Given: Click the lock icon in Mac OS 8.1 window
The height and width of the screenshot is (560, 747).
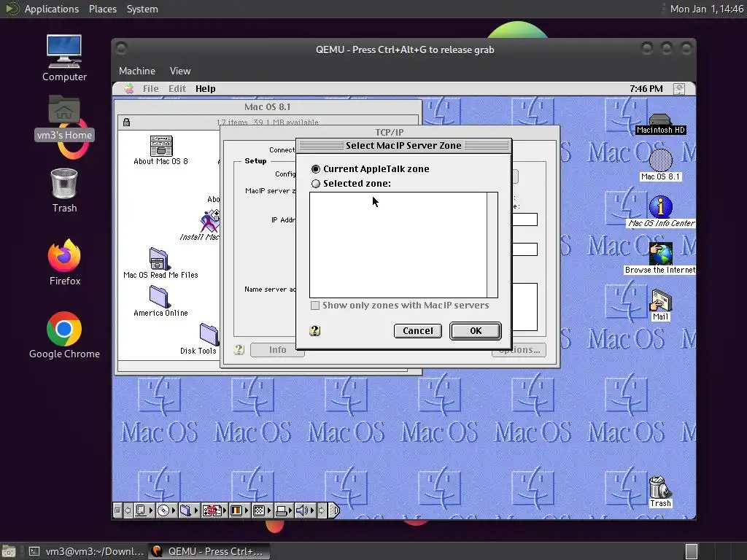Looking at the screenshot, I should click(x=126, y=122).
